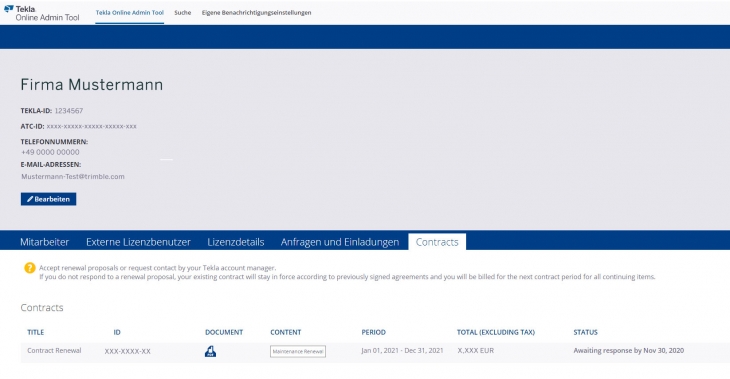Click the Online Admin Tool title text
This screenshot has width=730, height=379.
pyautogui.click(x=47, y=18)
